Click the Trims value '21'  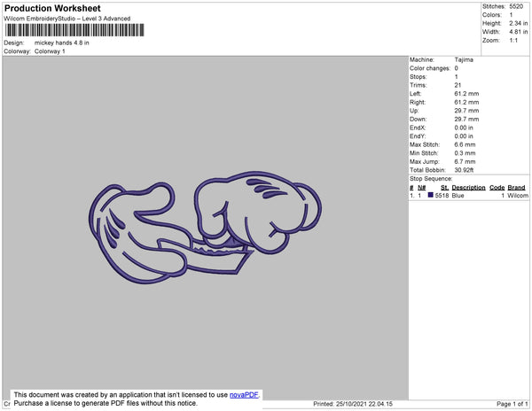[458, 85]
